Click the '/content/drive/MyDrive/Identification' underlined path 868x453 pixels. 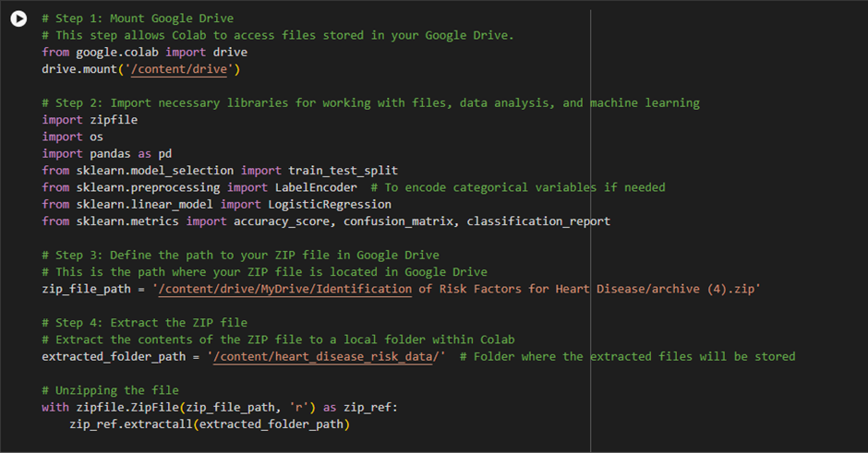285,289
